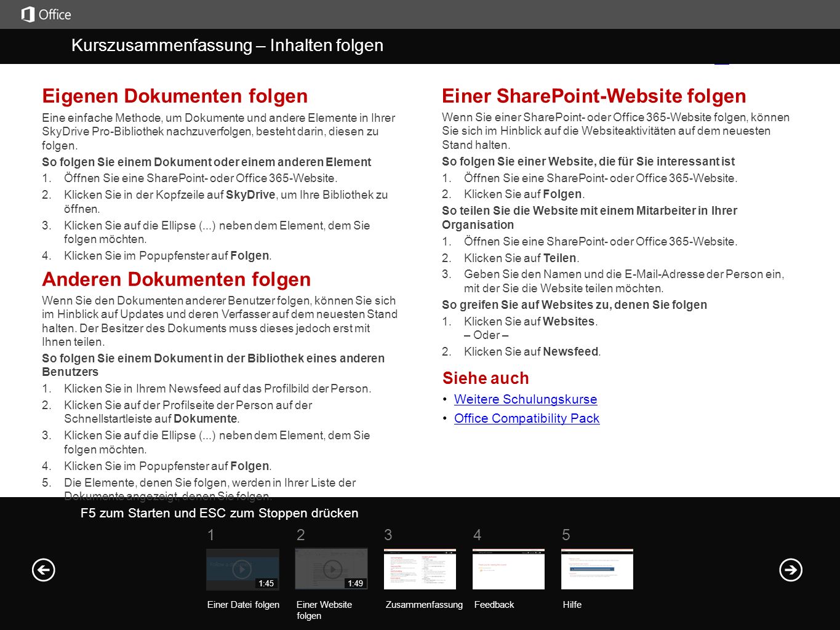Click the 1:49 duration badge
Screen dimensions: 840x630
coord(355,583)
